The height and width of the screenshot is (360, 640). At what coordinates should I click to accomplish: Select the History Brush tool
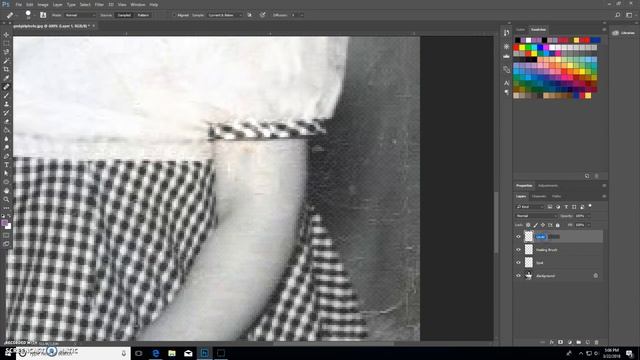click(6, 113)
